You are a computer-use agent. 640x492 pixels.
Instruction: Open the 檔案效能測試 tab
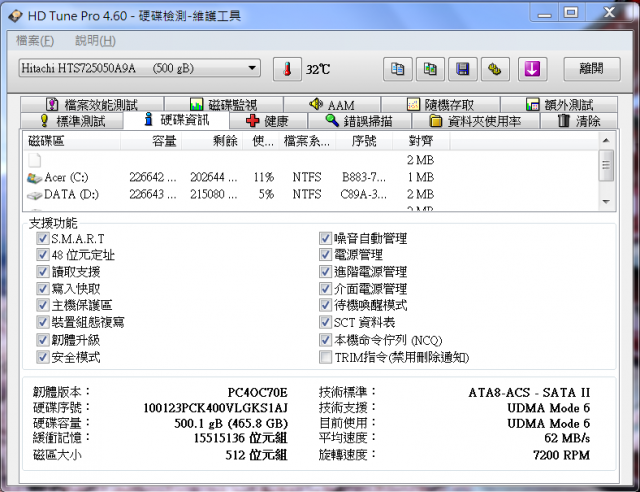pos(92,105)
